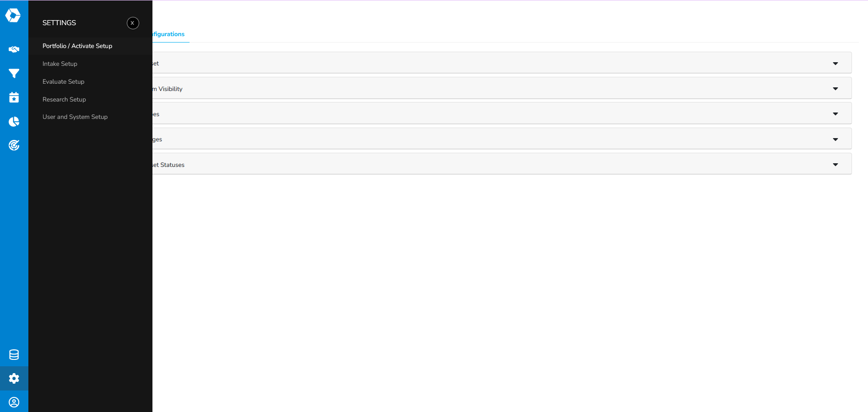
Task: Select User and System Setup
Action: [x=75, y=117]
